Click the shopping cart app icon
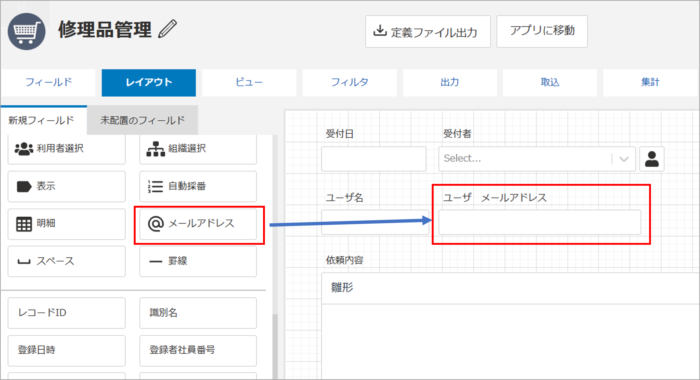The image size is (700, 380). coord(26,31)
